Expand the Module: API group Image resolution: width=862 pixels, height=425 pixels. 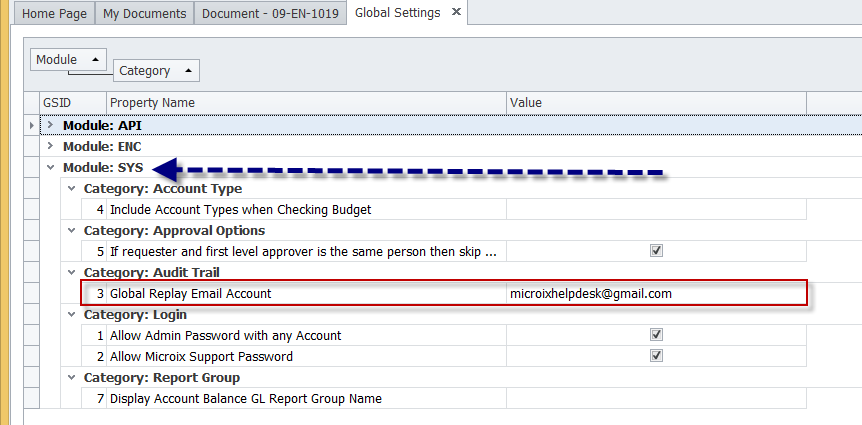(x=51, y=125)
